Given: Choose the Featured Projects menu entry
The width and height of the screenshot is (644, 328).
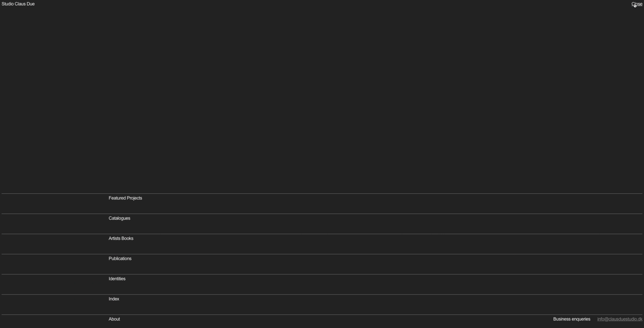Looking at the screenshot, I should (125, 198).
